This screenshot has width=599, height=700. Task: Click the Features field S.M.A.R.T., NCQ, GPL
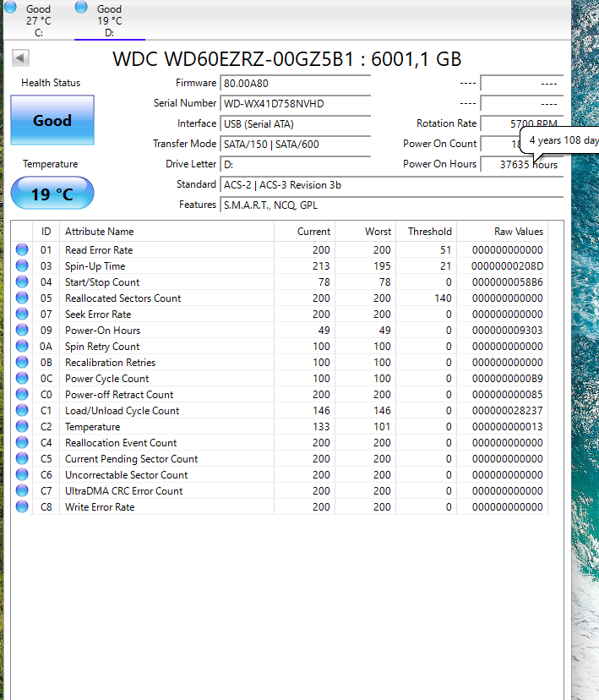tap(392, 205)
